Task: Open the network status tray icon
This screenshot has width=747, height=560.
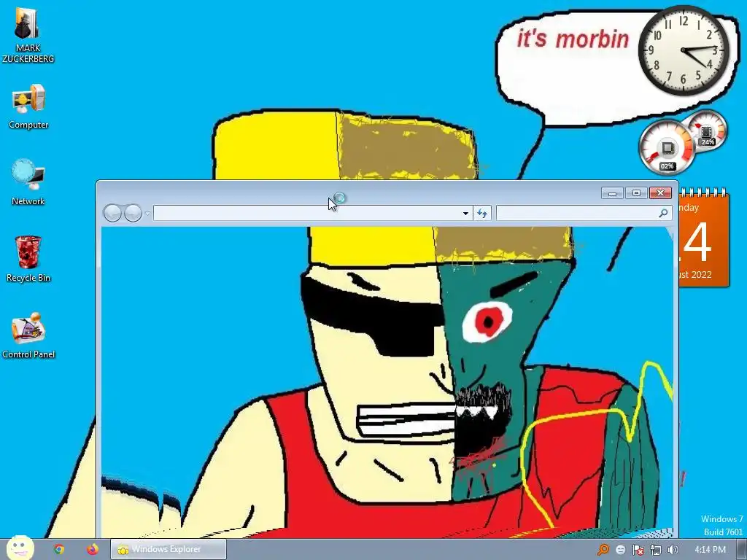Action: point(656,550)
